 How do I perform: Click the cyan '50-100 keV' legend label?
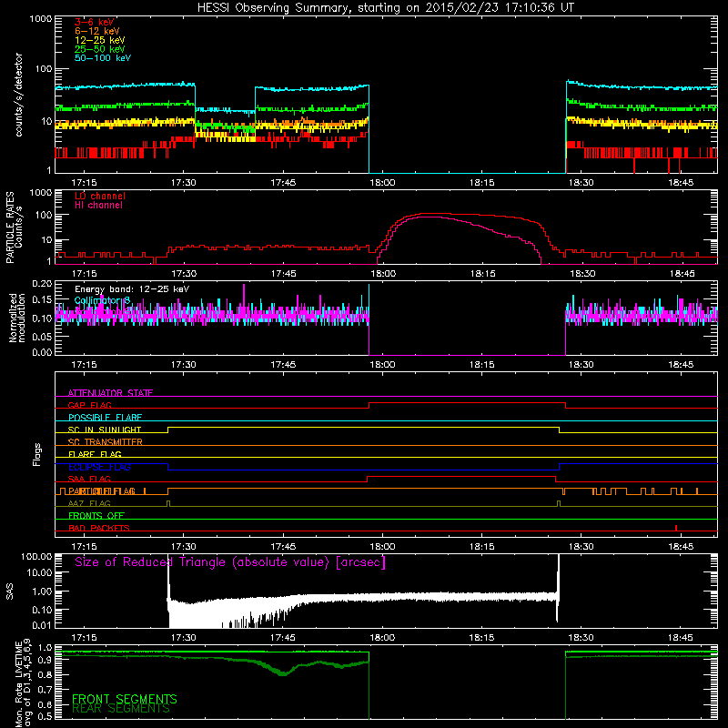pos(103,58)
